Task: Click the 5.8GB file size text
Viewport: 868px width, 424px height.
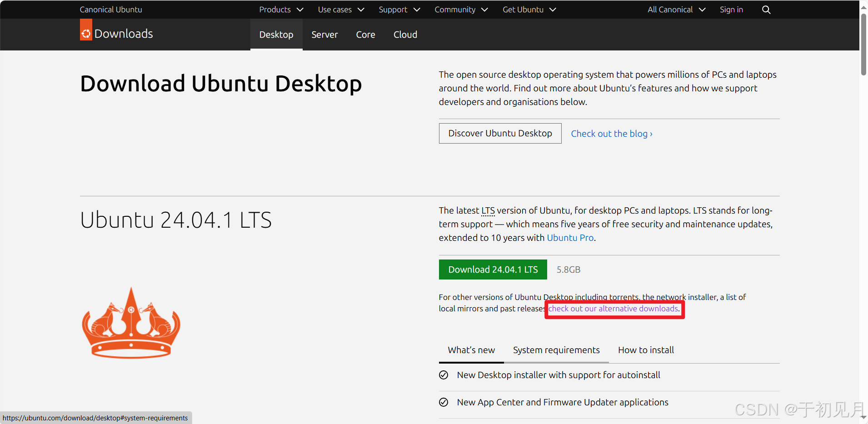Action: (569, 269)
